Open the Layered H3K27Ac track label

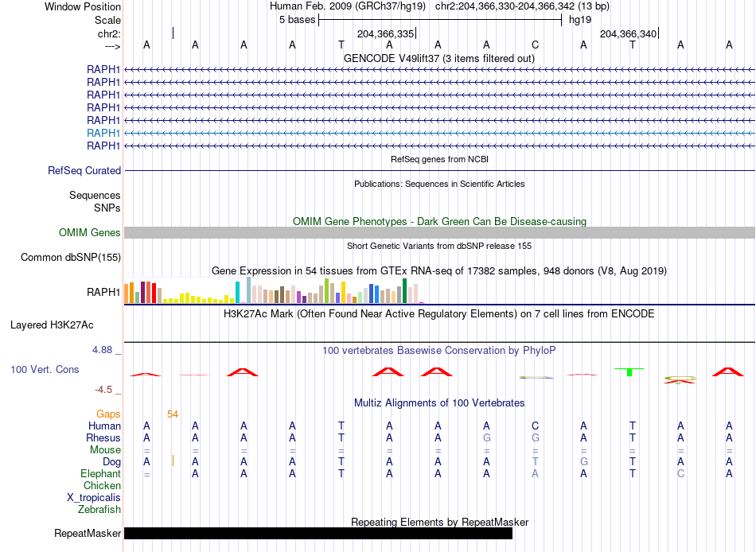click(x=52, y=325)
